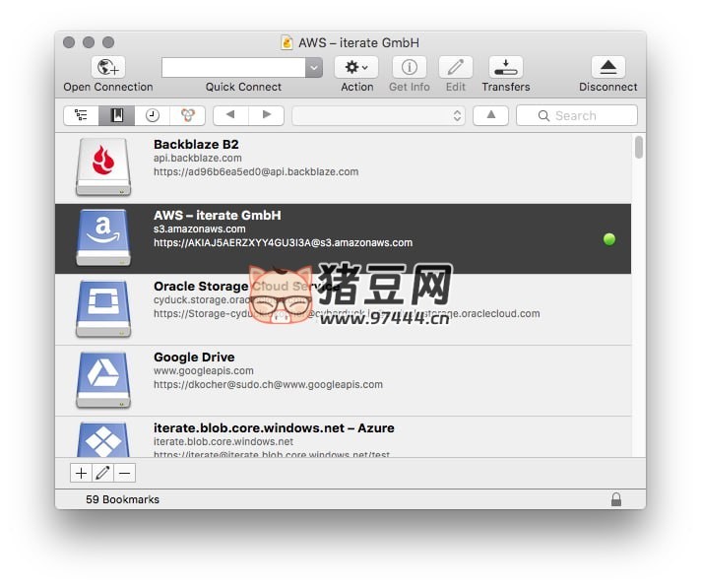Open the path selector popup
Image resolution: width=701 pixels, height=588 pixels.
pos(378,116)
